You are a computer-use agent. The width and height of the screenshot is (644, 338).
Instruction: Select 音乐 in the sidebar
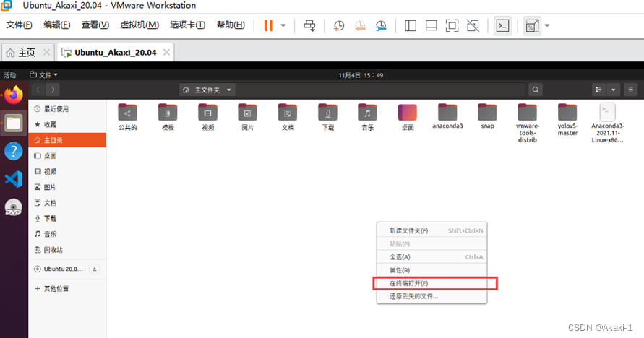point(67,234)
